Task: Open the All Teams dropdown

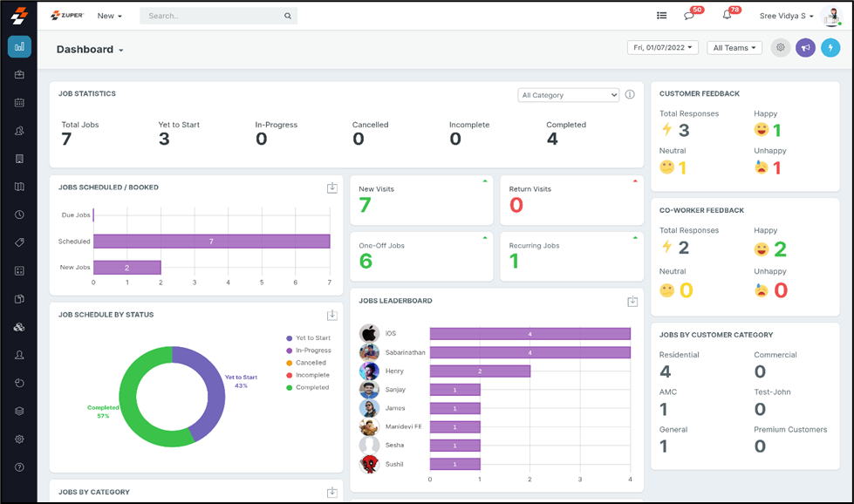Action: (x=734, y=47)
